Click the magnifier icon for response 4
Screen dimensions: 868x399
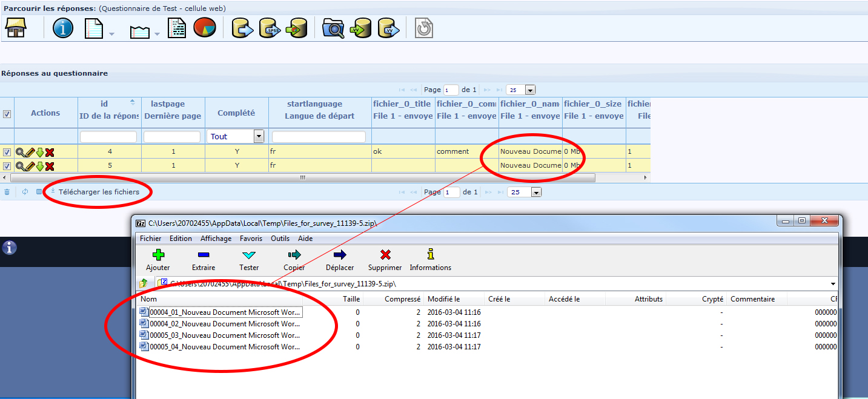click(20, 152)
